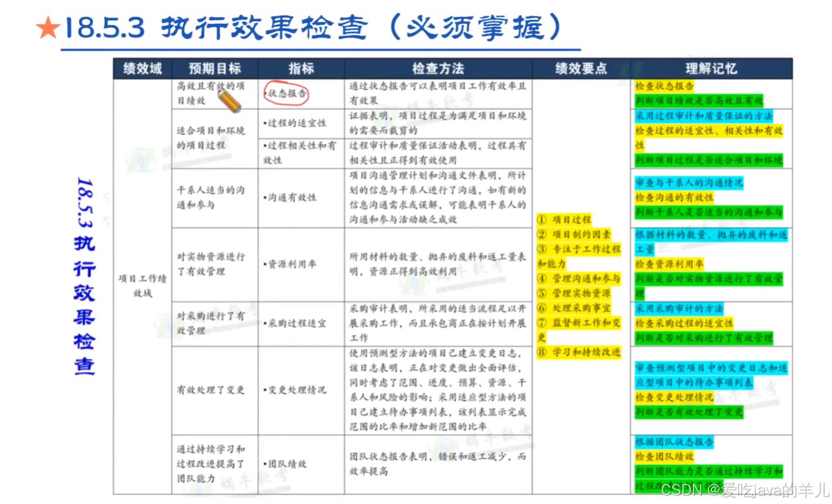Click key point '① 项目过程'
This screenshot has width=832, height=504.
tap(564, 220)
